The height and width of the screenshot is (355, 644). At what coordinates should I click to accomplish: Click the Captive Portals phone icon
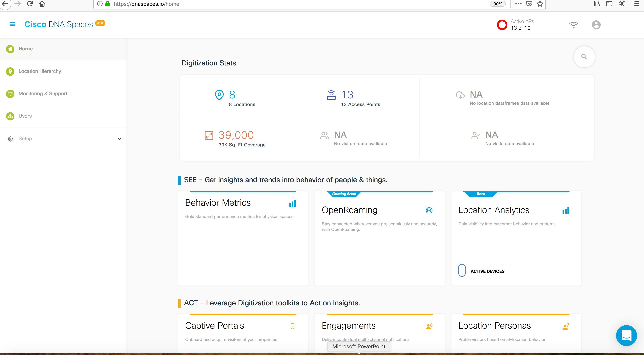[x=292, y=326]
